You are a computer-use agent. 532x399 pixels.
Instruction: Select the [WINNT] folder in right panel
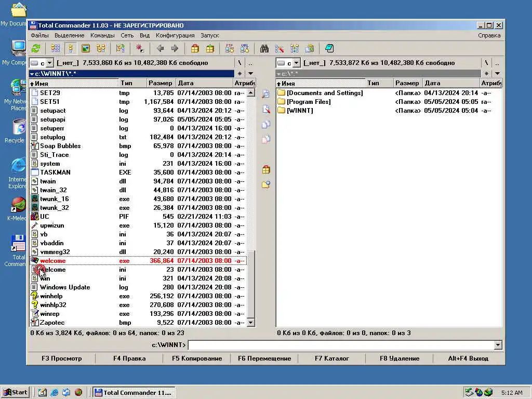[389, 110]
